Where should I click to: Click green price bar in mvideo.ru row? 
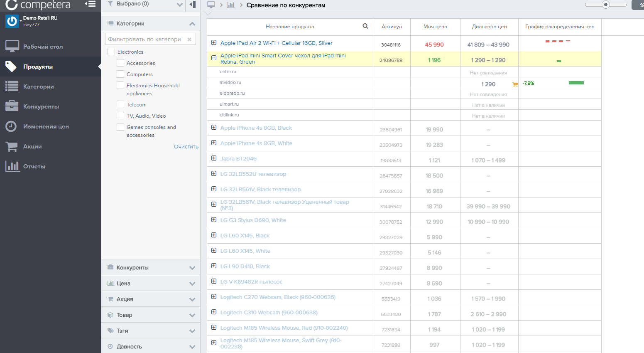click(576, 83)
